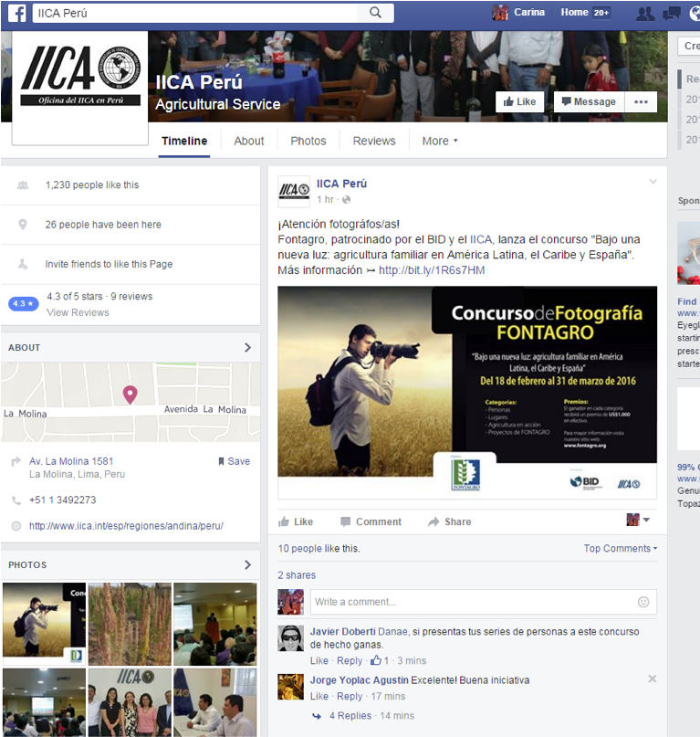Click the people icon beside 1,230 likes
This screenshot has width=700, height=737.
pos(23,185)
